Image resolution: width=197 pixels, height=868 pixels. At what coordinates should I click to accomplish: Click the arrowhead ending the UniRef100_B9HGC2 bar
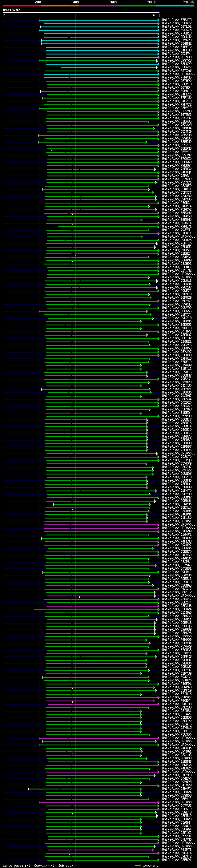click(158, 23)
